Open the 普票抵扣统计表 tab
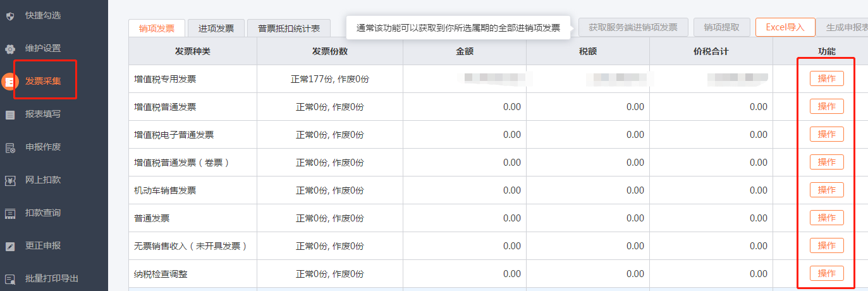Screen dimensions: 868x291 tap(289, 28)
